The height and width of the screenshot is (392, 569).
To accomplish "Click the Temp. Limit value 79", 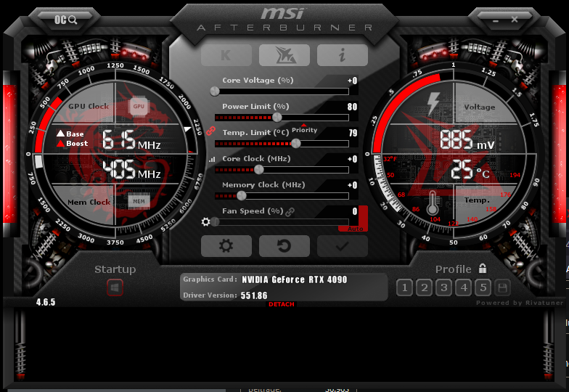I will pos(353,133).
